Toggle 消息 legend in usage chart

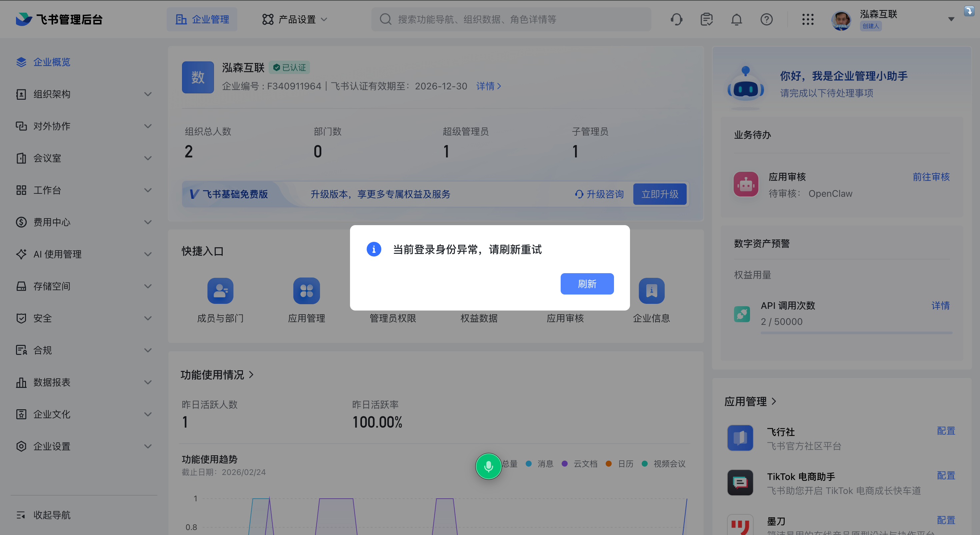click(x=540, y=464)
